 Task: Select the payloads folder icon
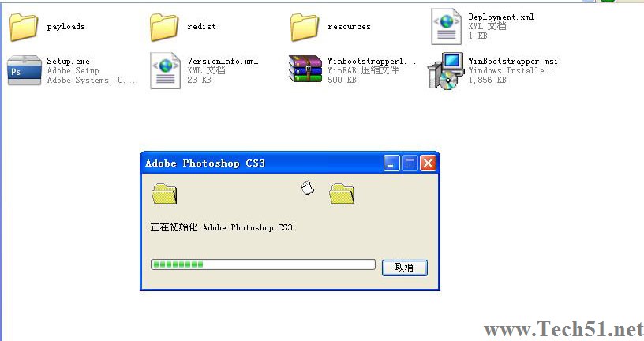pyautogui.click(x=24, y=27)
